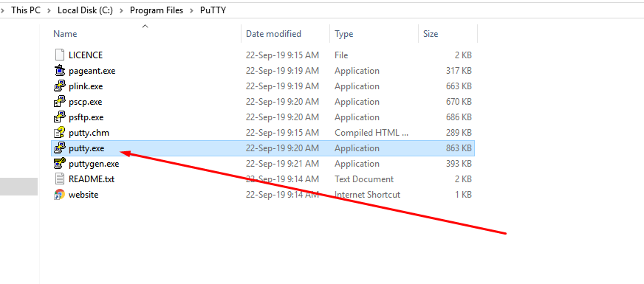Screen dimensions: 644x284
Task: Open Program Files breadcrumb in path
Action: pos(157,10)
